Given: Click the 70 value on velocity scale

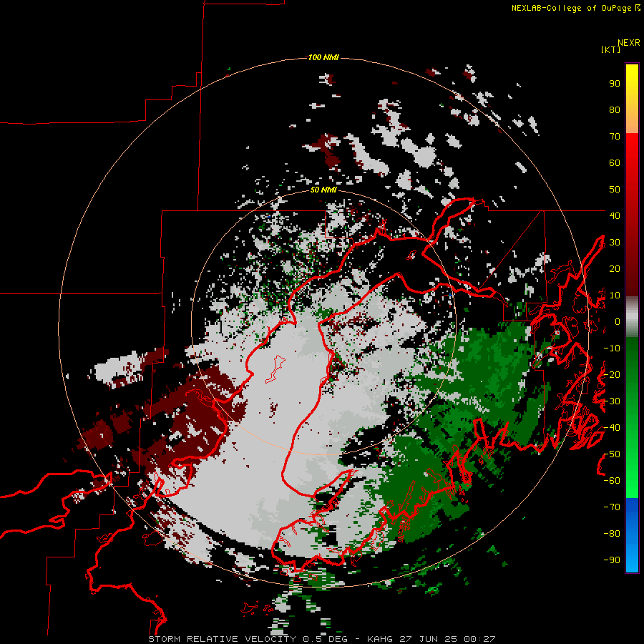Looking at the screenshot, I should point(615,137).
